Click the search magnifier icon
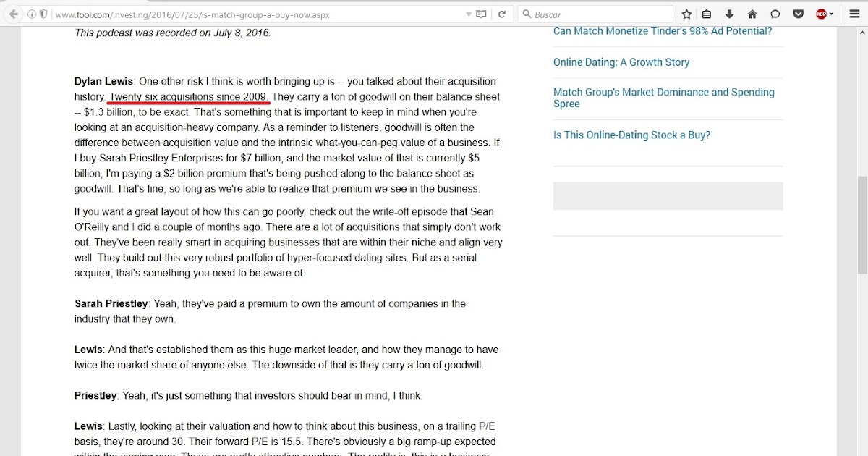The height and width of the screenshot is (456, 868). click(x=527, y=14)
